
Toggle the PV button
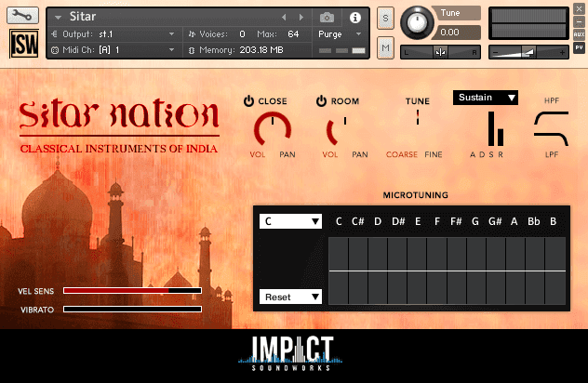[579, 47]
